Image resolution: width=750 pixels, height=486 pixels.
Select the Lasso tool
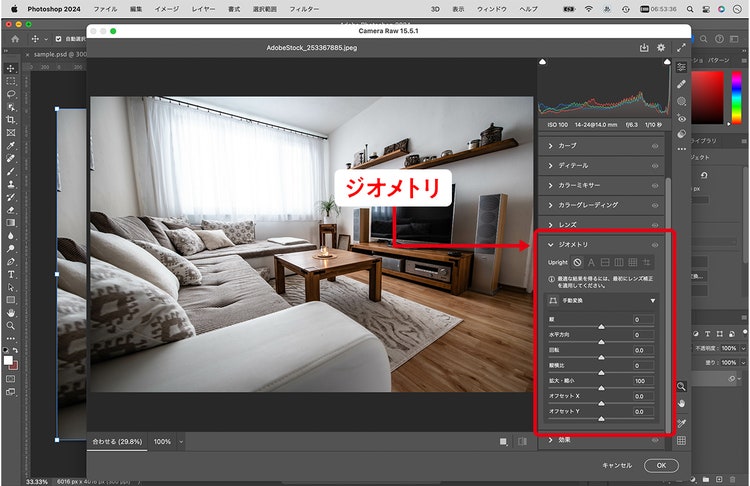point(11,94)
